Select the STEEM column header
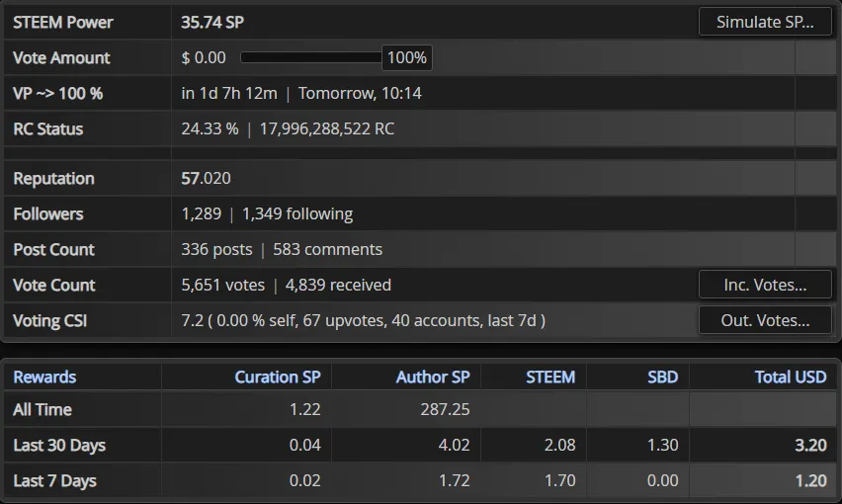Viewport: 842px width, 504px height. point(550,377)
